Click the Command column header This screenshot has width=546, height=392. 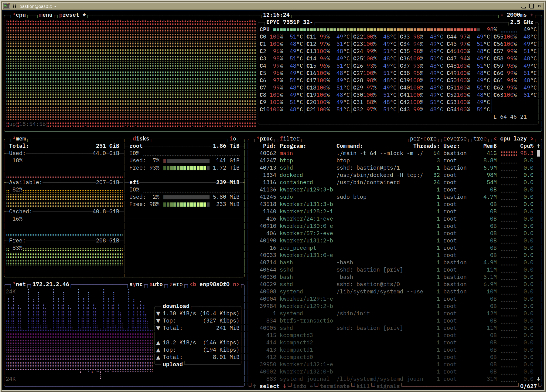[x=350, y=146]
